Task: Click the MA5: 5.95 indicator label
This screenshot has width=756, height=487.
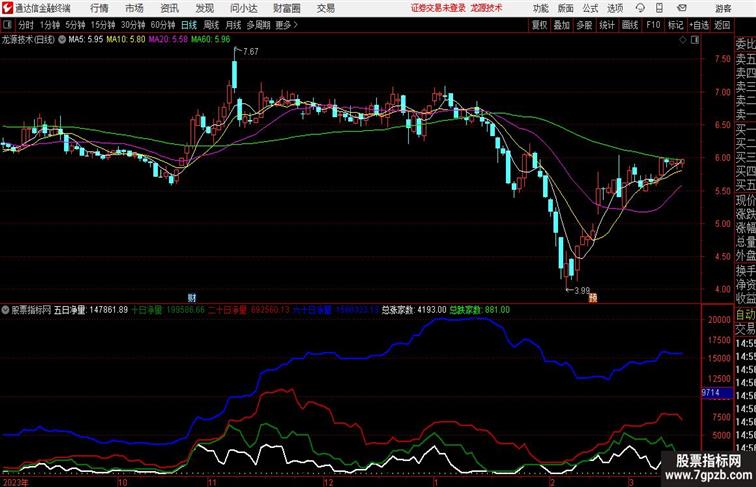Action: (86, 40)
